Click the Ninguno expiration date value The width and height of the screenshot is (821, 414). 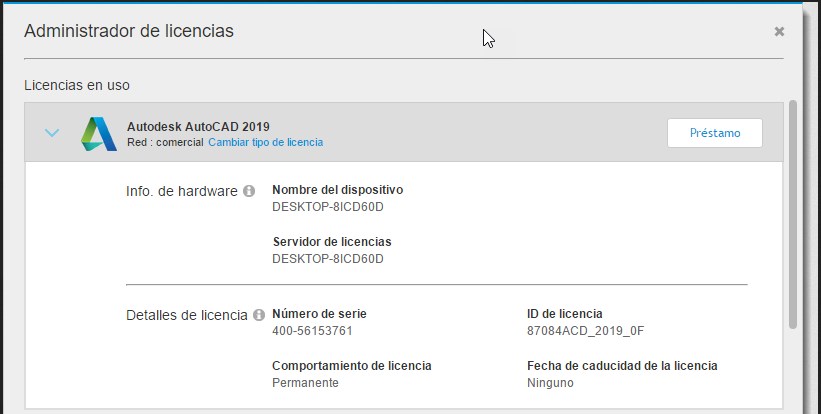pos(550,383)
